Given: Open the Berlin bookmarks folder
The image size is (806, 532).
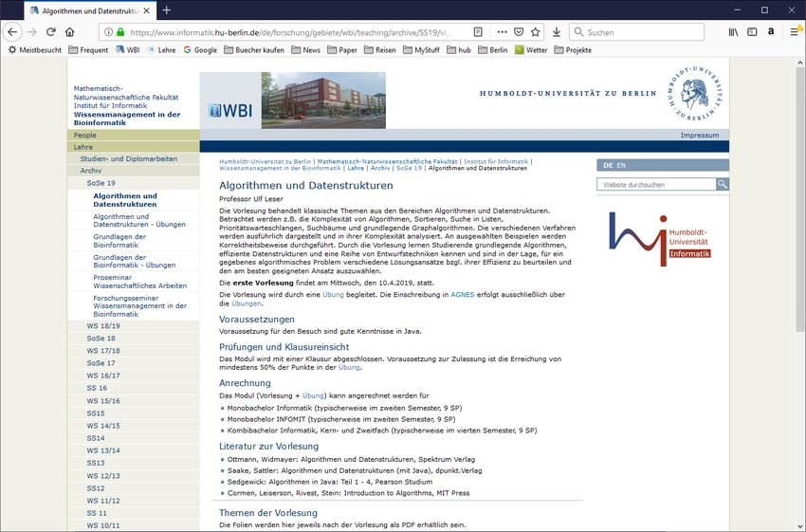Looking at the screenshot, I should pyautogui.click(x=492, y=50).
